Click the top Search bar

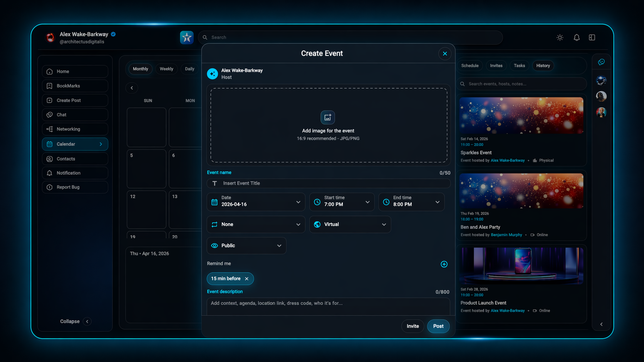point(351,37)
